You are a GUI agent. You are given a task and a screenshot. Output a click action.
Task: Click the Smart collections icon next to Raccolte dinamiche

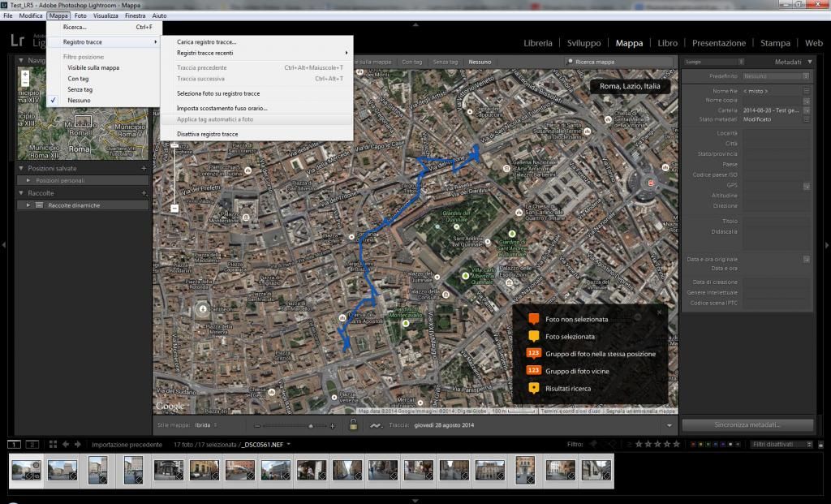click(x=39, y=205)
